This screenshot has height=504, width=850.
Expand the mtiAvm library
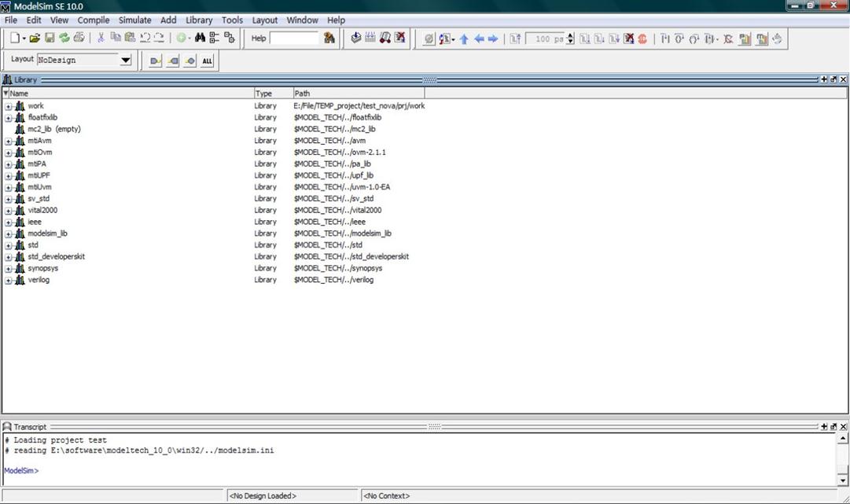pyautogui.click(x=8, y=141)
